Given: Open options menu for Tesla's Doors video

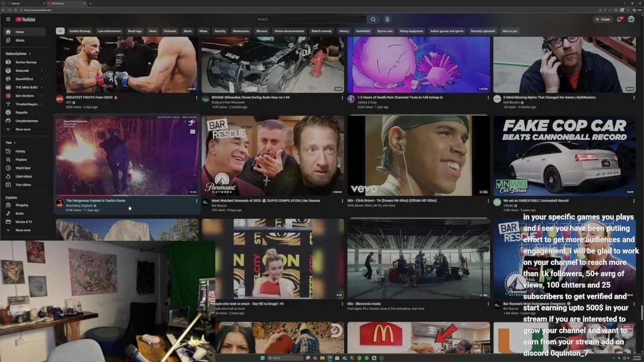Looking at the screenshot, I should (x=196, y=201).
